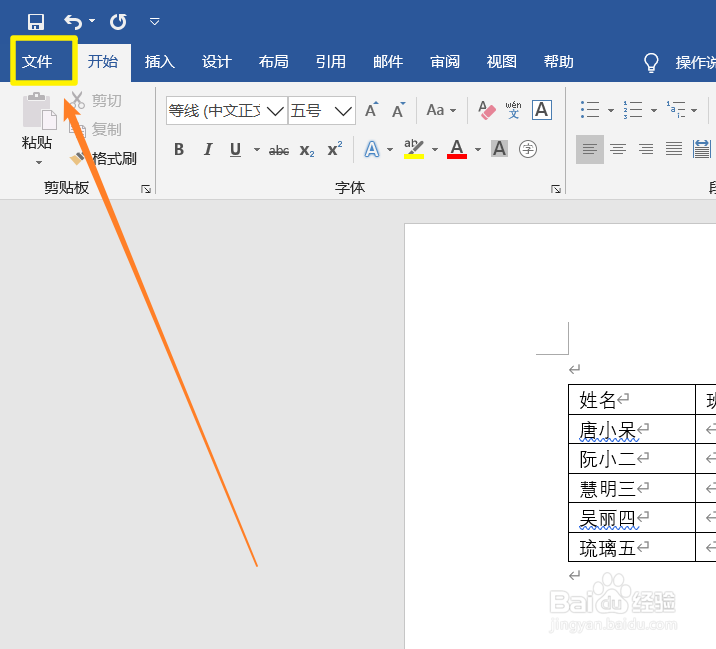The height and width of the screenshot is (649, 716).
Task: Click the Clear All Formatting eraser icon
Action: (x=486, y=110)
